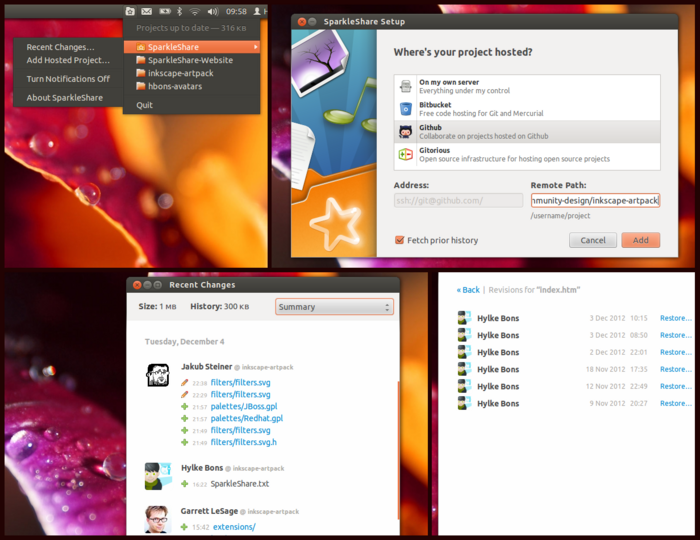Click the SparkleShare tray icon in the top panel
This screenshot has width=700, height=540.
[129, 11]
